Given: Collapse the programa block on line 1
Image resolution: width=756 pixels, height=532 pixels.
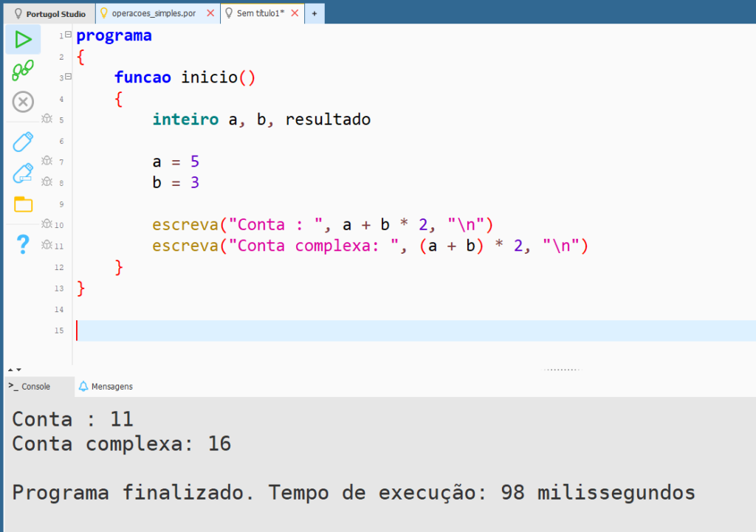Looking at the screenshot, I should pos(68,35).
